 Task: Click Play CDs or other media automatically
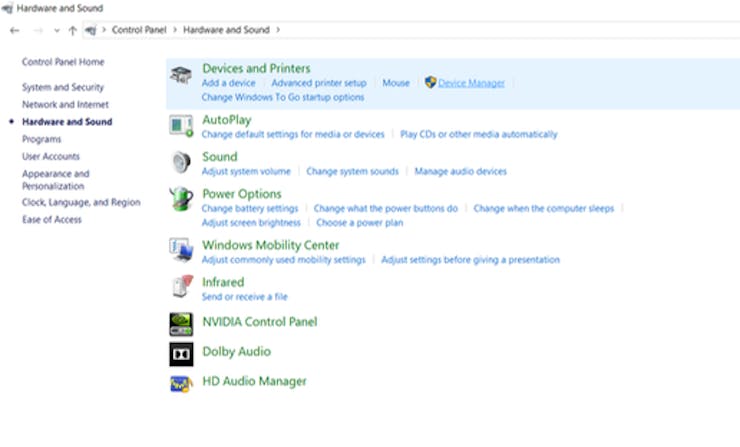pyautogui.click(x=479, y=135)
